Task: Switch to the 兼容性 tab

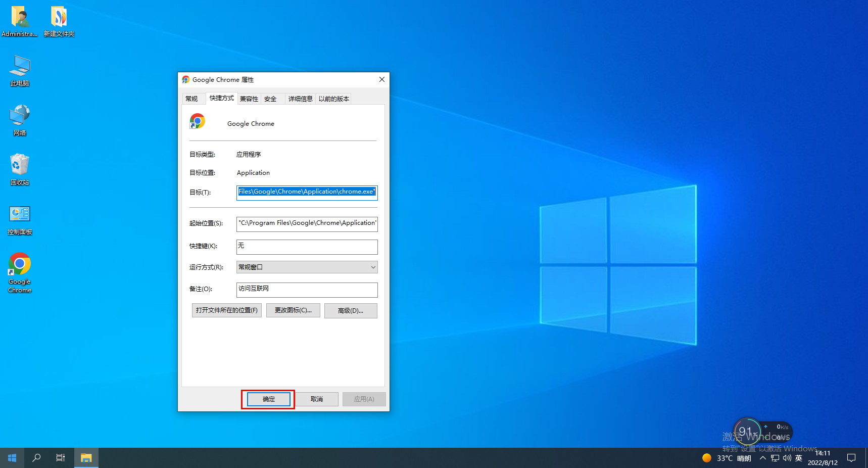Action: pyautogui.click(x=249, y=99)
